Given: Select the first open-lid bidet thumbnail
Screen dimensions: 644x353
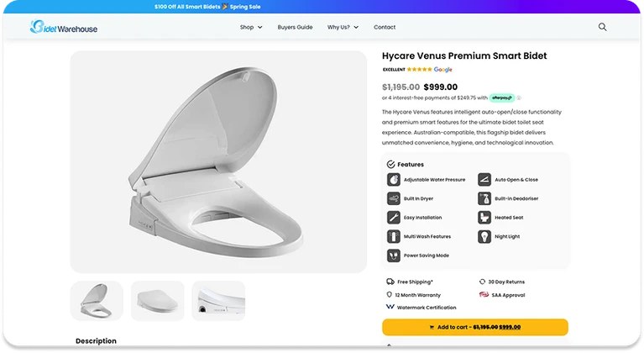Looking at the screenshot, I should click(x=97, y=300).
